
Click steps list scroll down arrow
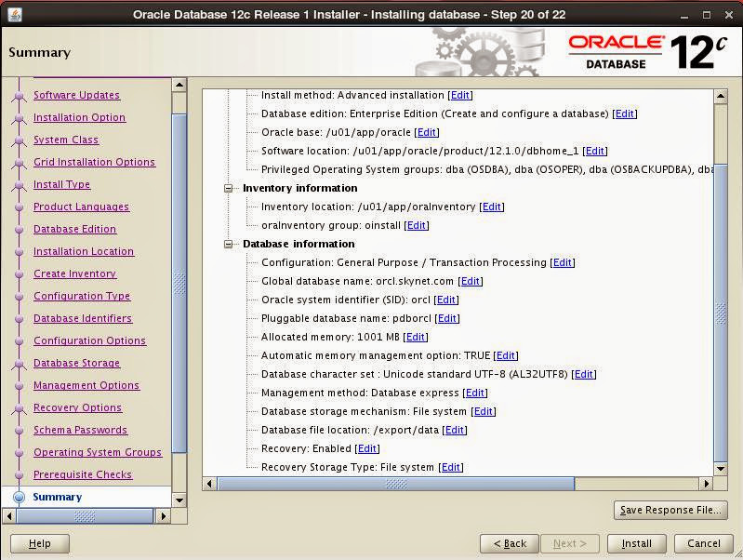(x=179, y=500)
